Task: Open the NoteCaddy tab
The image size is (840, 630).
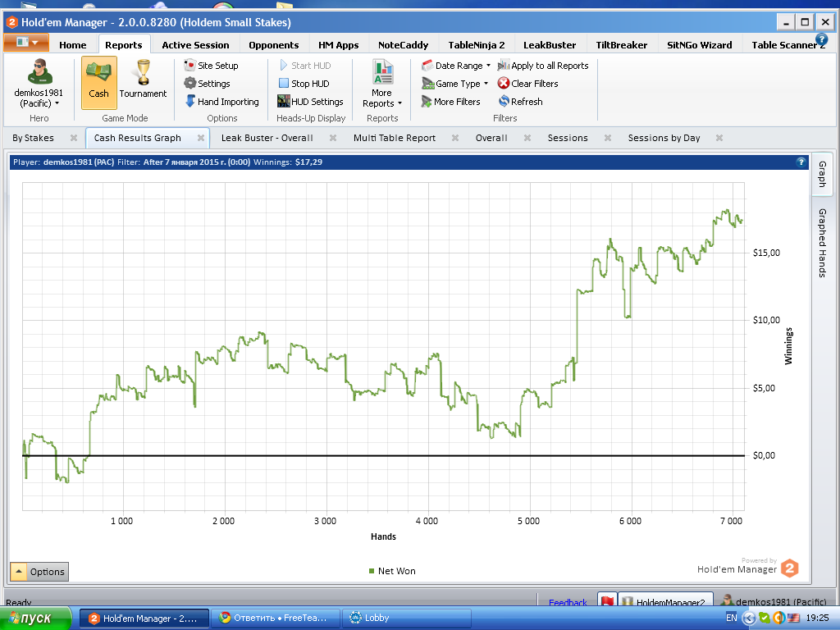Action: click(404, 45)
